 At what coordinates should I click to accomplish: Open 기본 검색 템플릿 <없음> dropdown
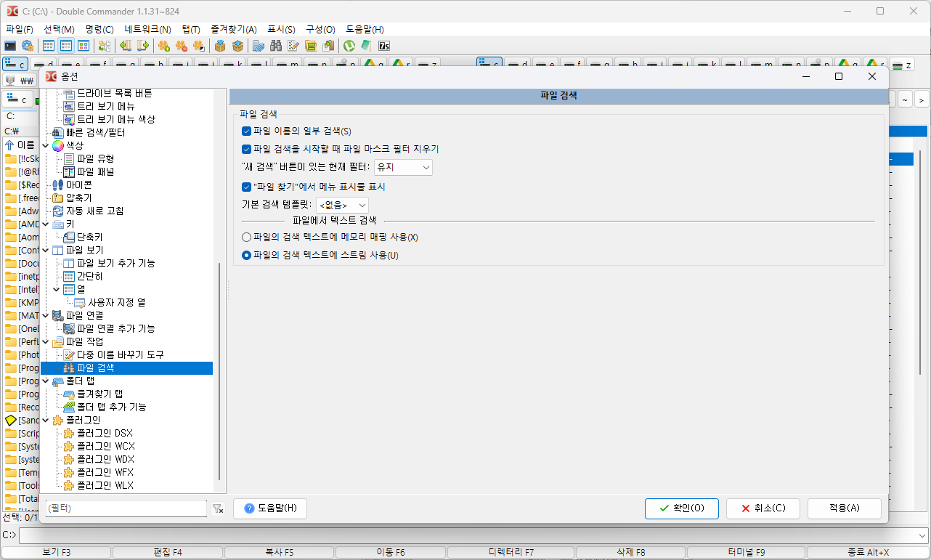(342, 206)
